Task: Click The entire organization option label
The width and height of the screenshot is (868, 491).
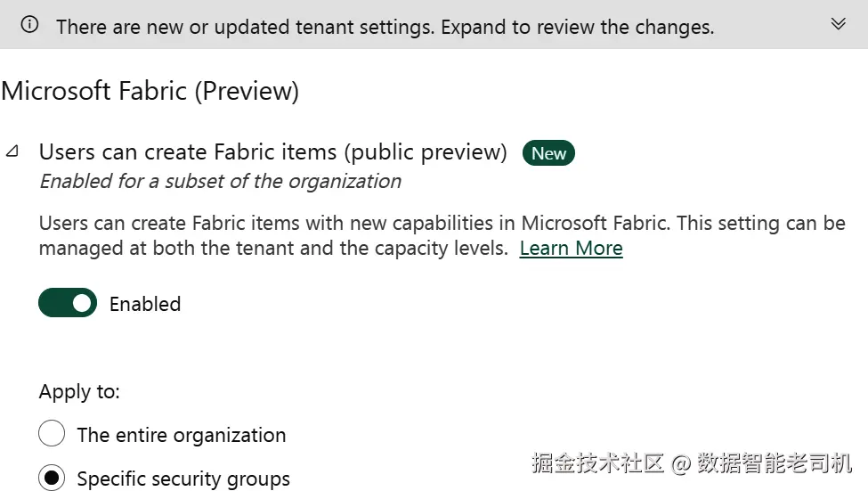Action: 182,436
